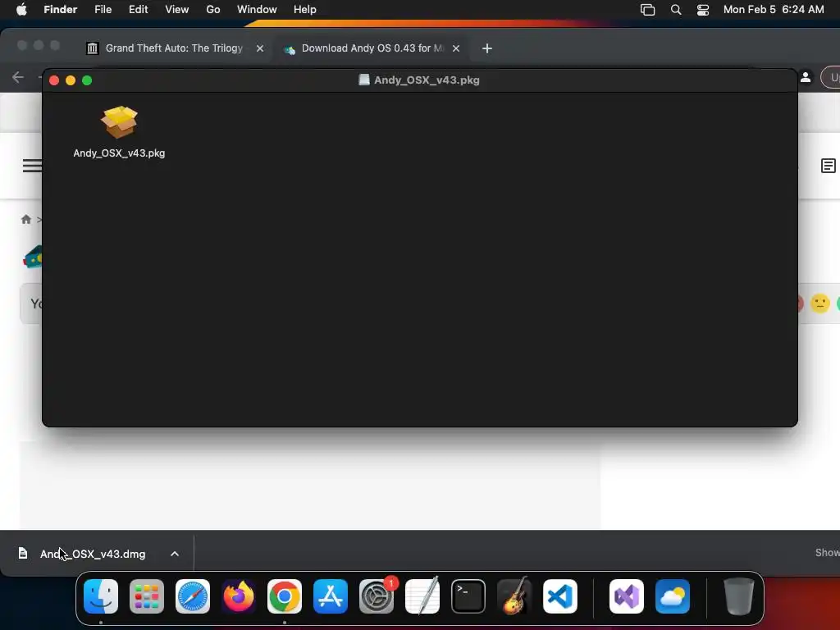Open the File menu
This screenshot has width=840, height=630.
103,9
